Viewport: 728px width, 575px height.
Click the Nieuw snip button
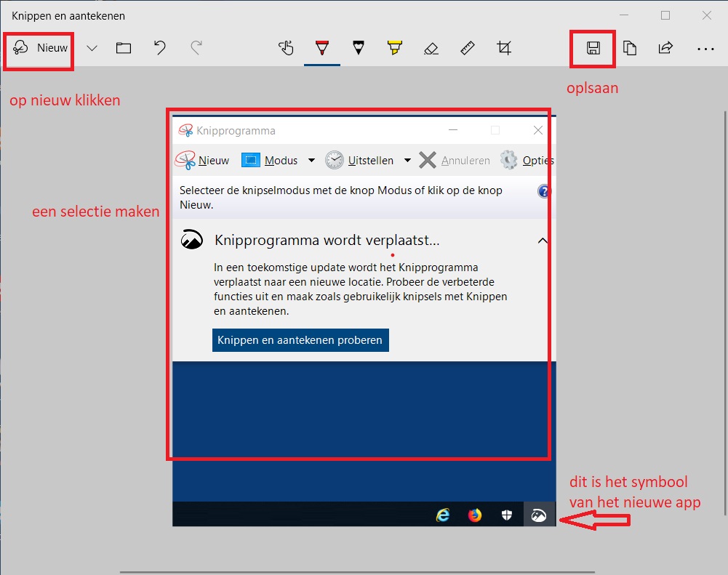40,49
